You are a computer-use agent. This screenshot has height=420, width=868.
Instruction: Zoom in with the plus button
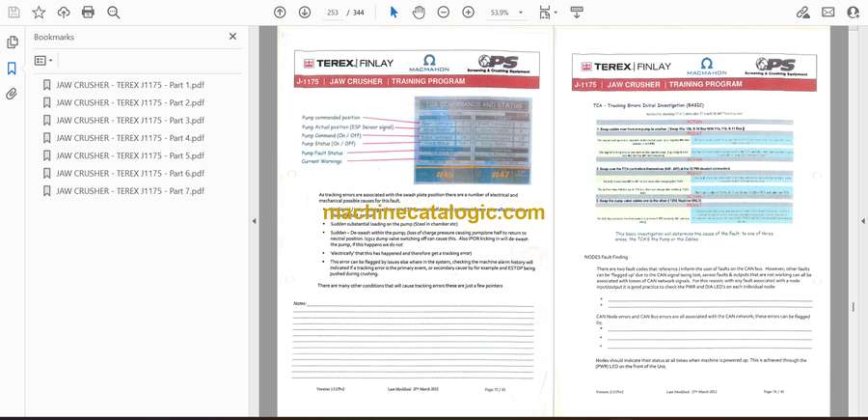(469, 13)
